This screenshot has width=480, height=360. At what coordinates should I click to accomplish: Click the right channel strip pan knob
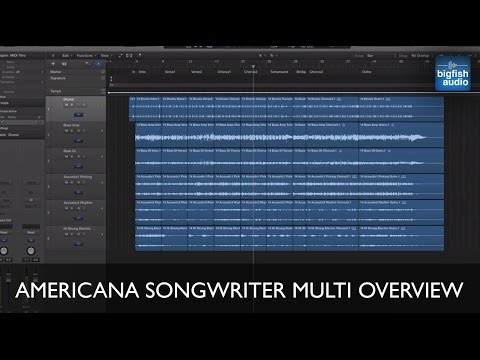[x=31, y=251]
